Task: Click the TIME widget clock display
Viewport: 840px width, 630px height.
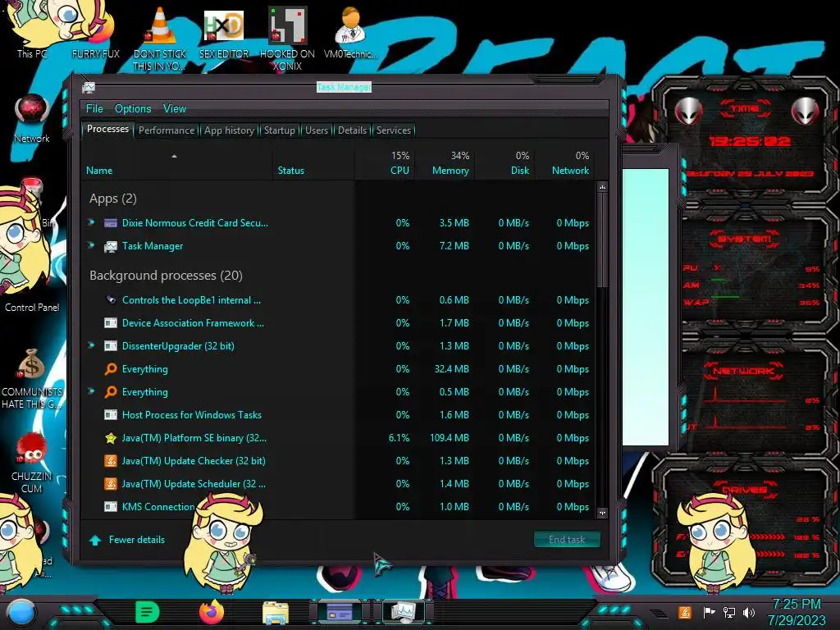Action: point(749,141)
